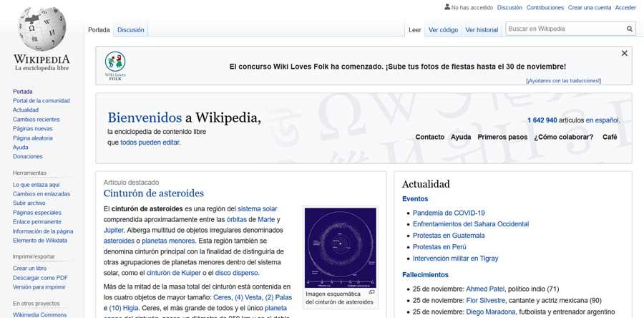Click the Bienvenidos heading link
This screenshot has width=644, height=318.
[x=145, y=118]
